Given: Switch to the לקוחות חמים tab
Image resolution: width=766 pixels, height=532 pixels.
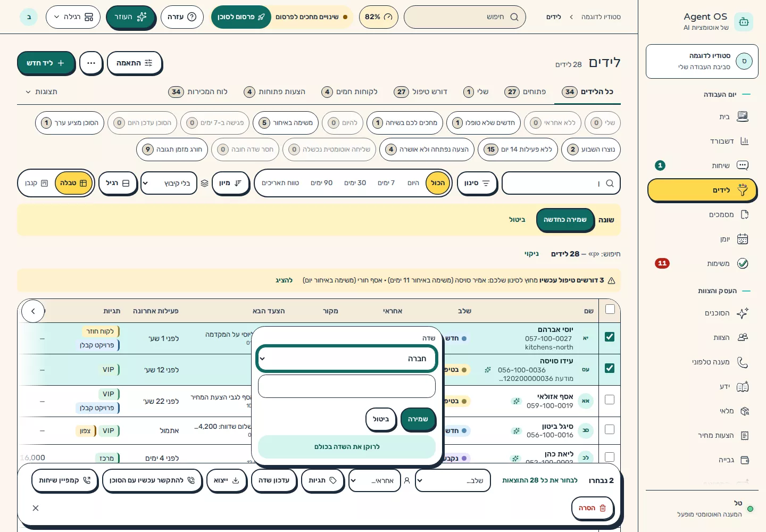Looking at the screenshot, I should tap(349, 92).
